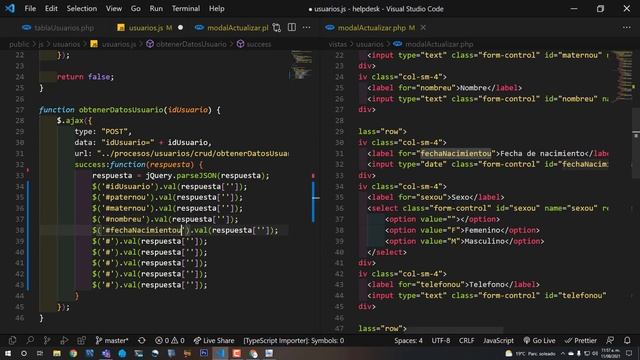Open File Explorer from the taskbar
This screenshot has height=360, width=640.
point(57,353)
